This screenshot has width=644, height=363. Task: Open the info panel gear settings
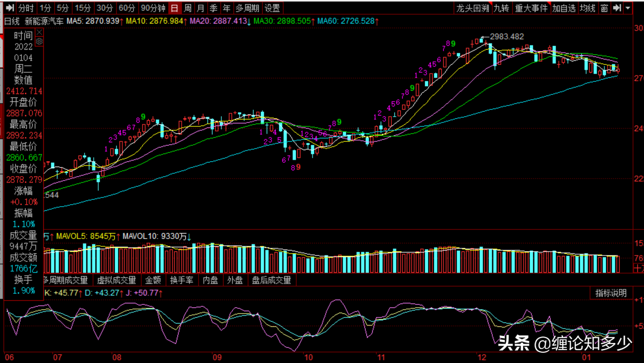39,41
